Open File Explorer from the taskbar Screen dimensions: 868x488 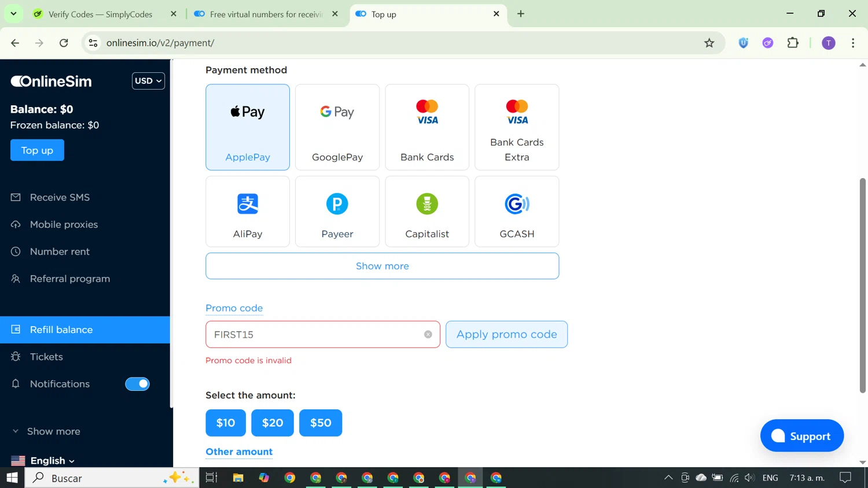pyautogui.click(x=238, y=478)
